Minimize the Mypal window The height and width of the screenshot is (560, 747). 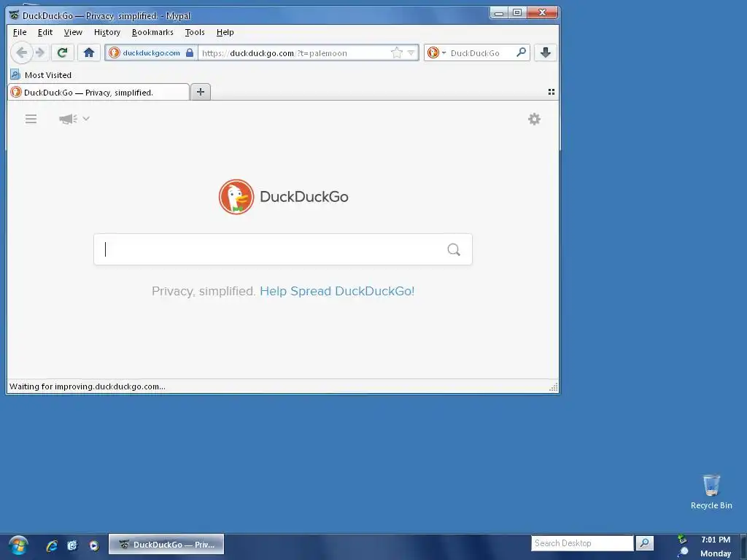tap(499, 13)
